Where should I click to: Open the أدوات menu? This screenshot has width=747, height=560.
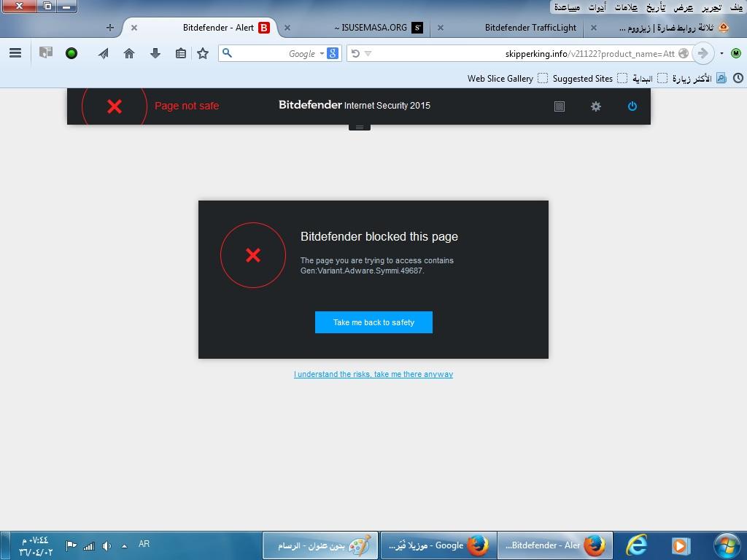[597, 7]
